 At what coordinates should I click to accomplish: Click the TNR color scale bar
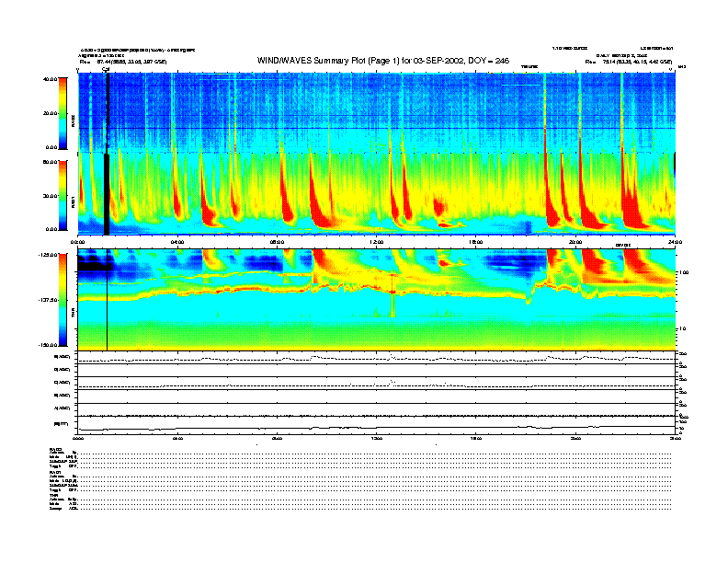[x=63, y=300]
